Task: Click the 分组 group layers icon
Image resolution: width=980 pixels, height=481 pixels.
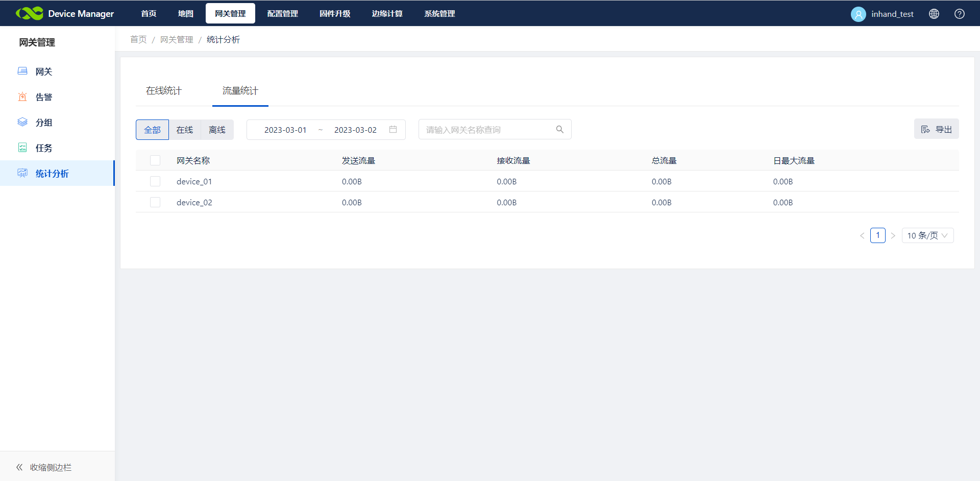Action: click(x=22, y=122)
